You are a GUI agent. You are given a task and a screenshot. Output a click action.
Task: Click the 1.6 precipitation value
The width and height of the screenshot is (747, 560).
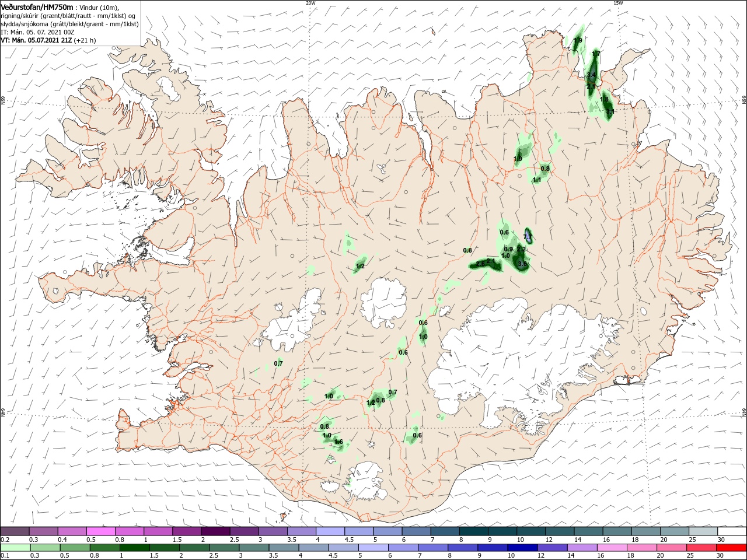point(338,442)
